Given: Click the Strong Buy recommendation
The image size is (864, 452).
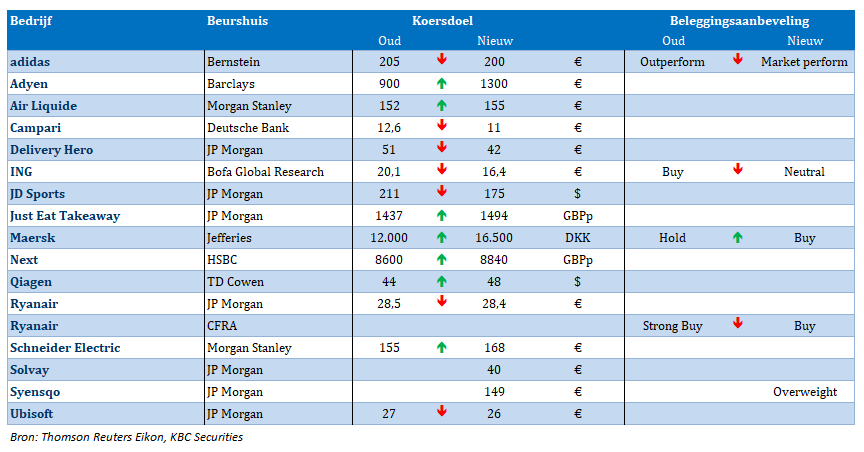Looking at the screenshot, I should [672, 326].
